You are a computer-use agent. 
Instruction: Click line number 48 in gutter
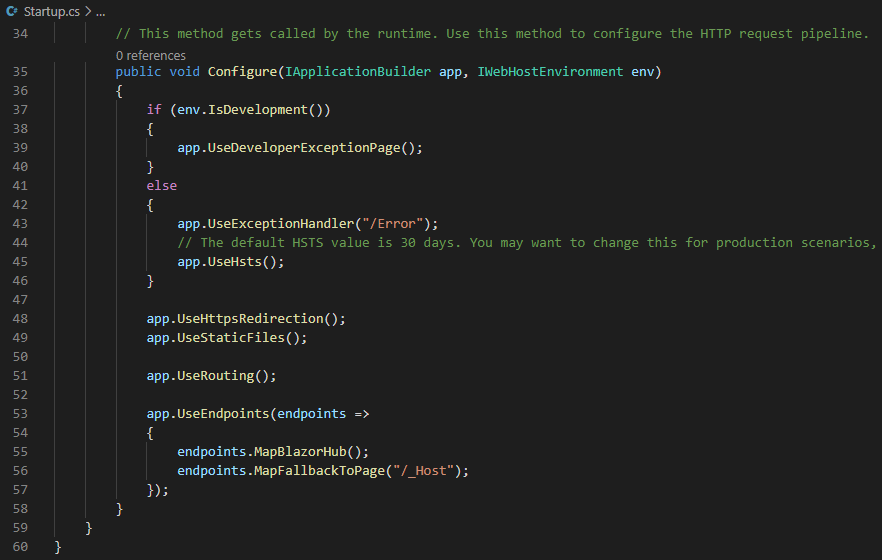point(20,319)
